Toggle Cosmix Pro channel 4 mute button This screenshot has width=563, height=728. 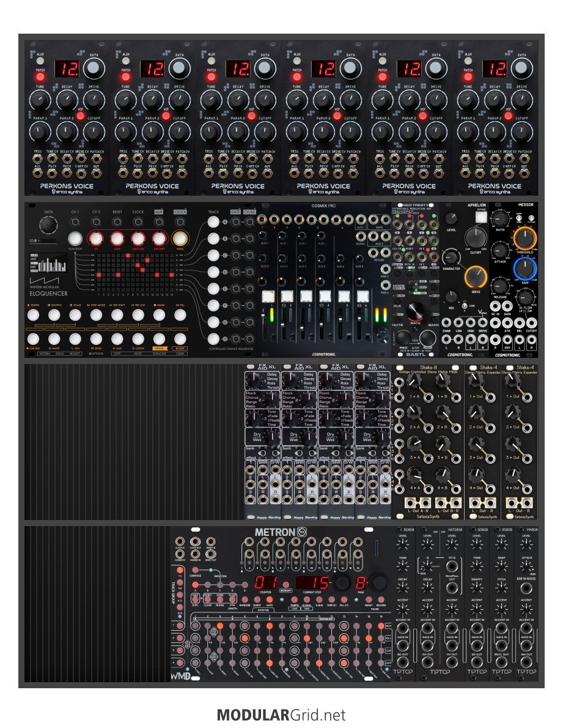pyautogui.click(x=325, y=296)
